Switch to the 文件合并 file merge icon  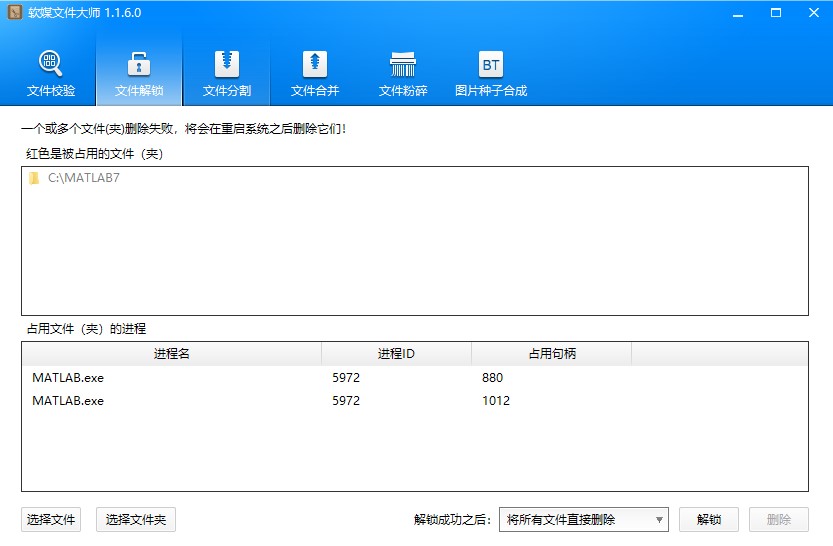(x=315, y=63)
